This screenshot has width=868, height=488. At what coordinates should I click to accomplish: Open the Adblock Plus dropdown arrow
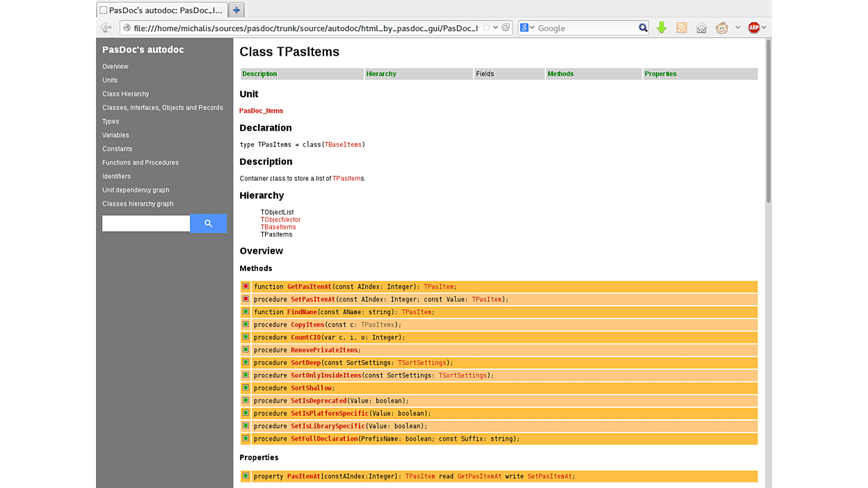(x=764, y=28)
